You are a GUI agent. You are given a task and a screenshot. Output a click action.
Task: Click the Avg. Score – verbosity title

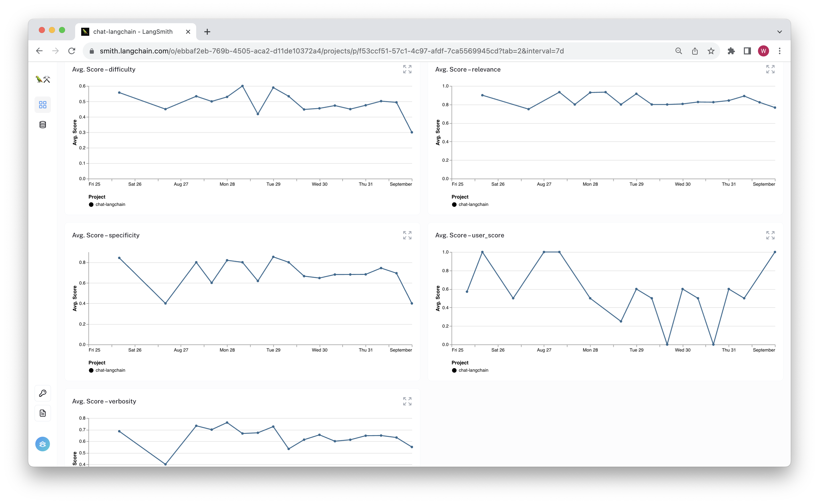click(104, 401)
